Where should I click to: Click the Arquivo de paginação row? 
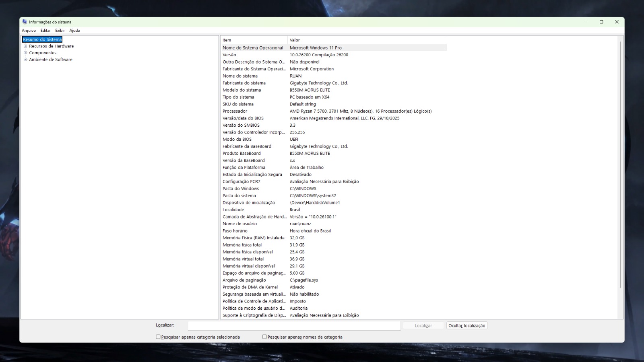(334, 280)
